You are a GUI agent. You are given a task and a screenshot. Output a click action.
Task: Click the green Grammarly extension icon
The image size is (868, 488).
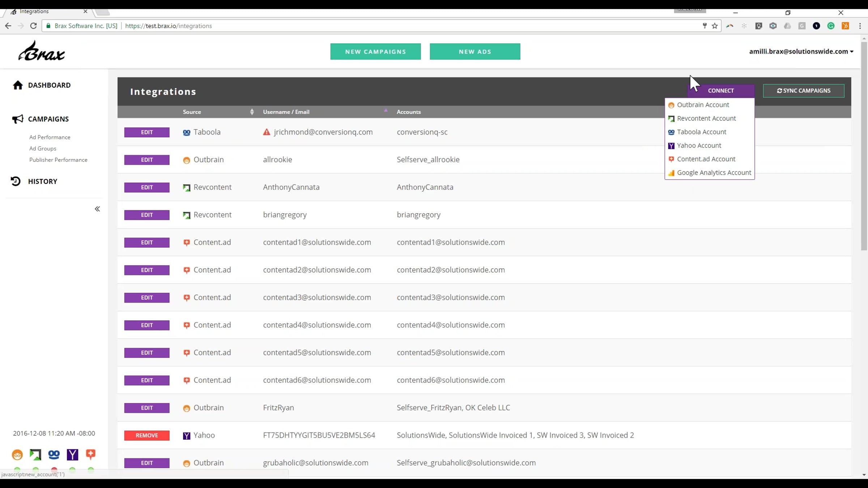tap(831, 26)
